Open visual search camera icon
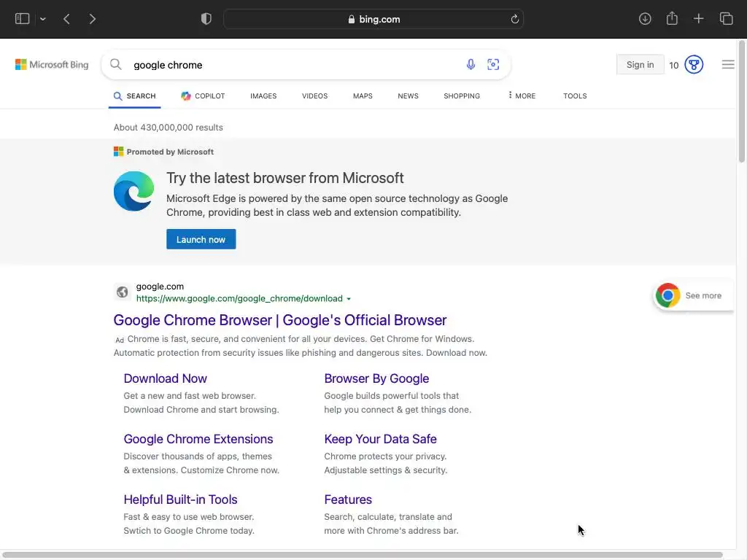Viewport: 747px width, 560px height. click(x=493, y=64)
